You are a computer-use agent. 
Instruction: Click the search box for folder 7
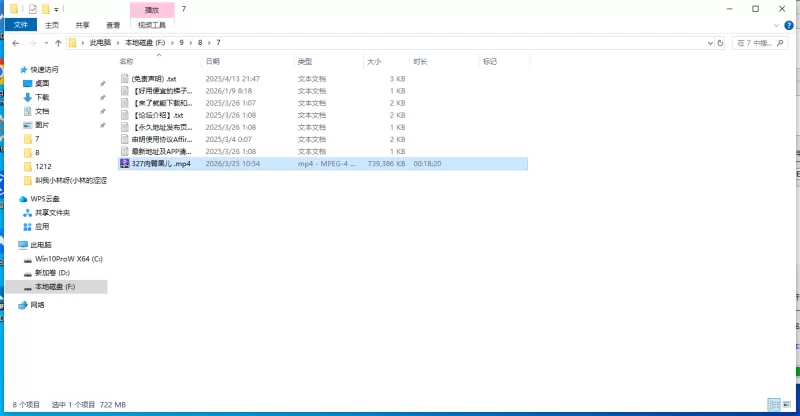click(x=760, y=43)
